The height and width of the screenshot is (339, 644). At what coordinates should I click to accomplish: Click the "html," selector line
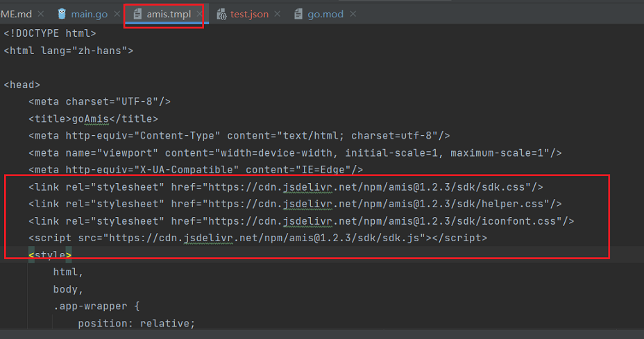coord(68,272)
